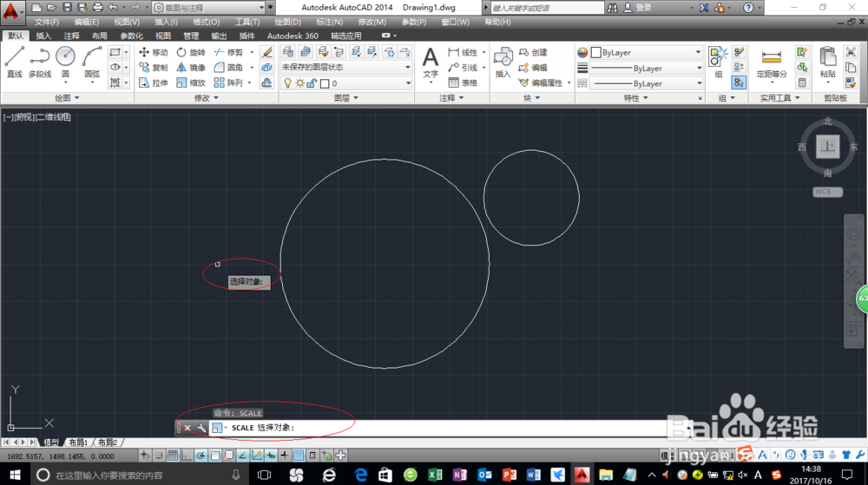Click the Scale (缩放) tool

pyautogui.click(x=190, y=82)
